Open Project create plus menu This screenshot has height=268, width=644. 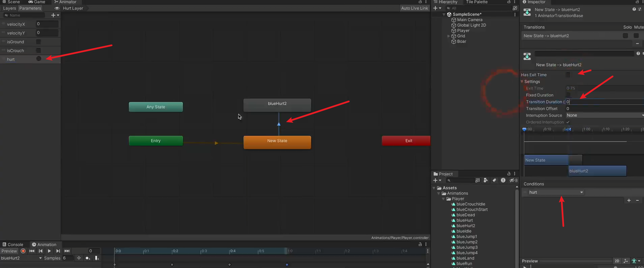(437, 180)
